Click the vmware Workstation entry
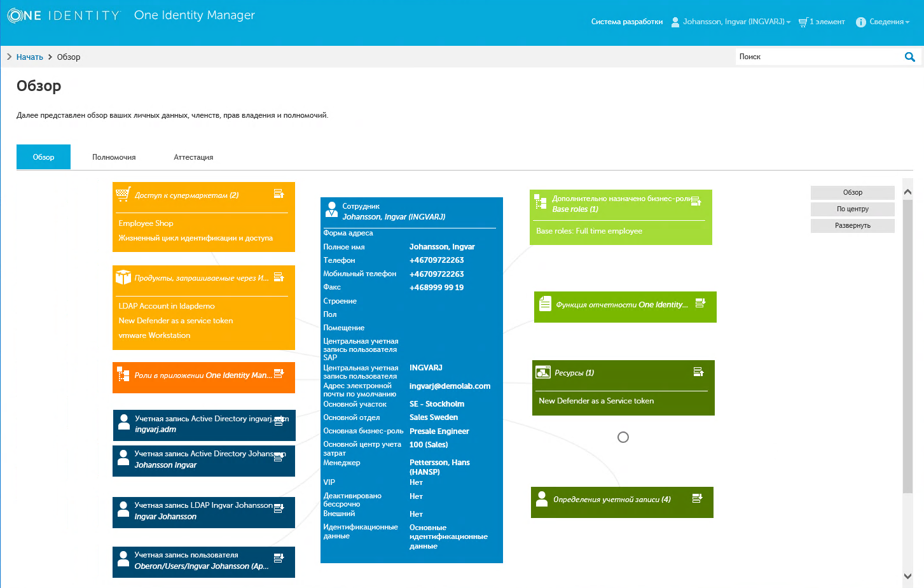Screen dimensions: 924x588 click(x=155, y=335)
